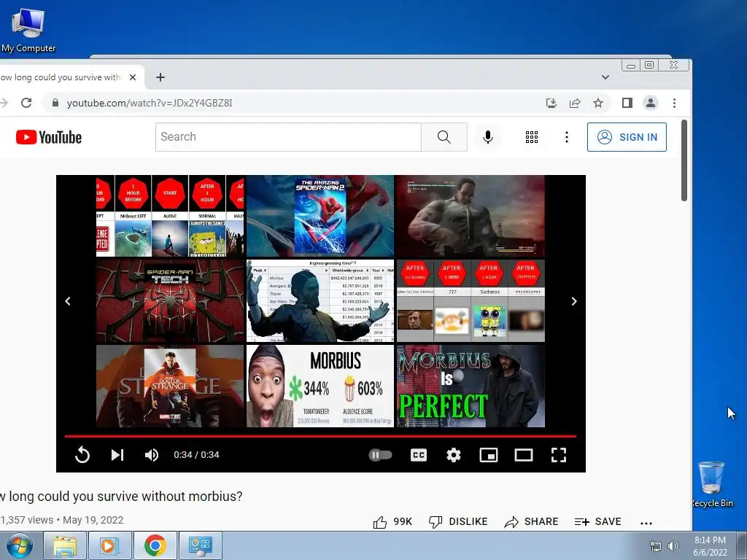The height and width of the screenshot is (560, 747).
Task: Enter full screen mode
Action: click(558, 455)
